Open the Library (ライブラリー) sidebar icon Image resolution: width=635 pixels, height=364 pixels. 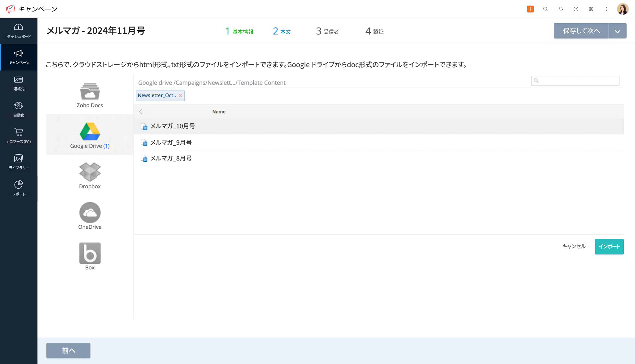pos(18,162)
